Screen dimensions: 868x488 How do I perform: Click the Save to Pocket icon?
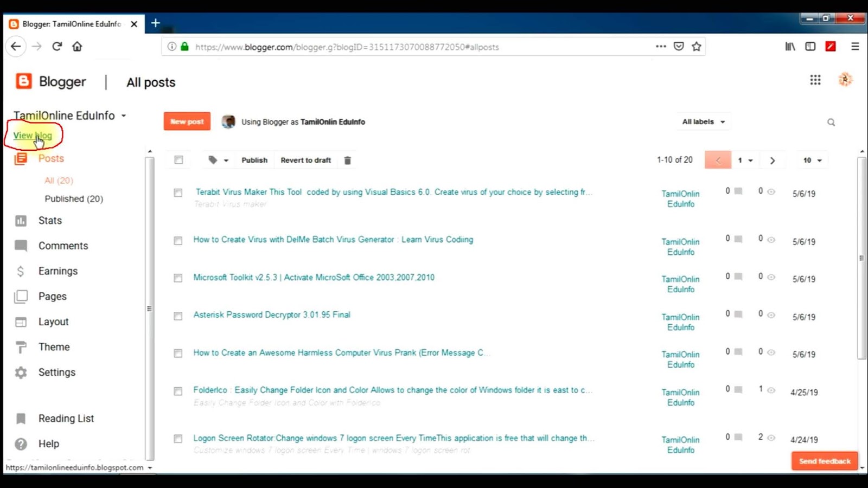pos(679,47)
